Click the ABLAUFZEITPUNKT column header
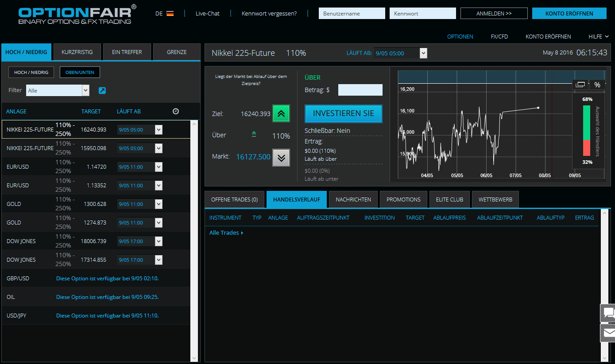 click(500, 218)
